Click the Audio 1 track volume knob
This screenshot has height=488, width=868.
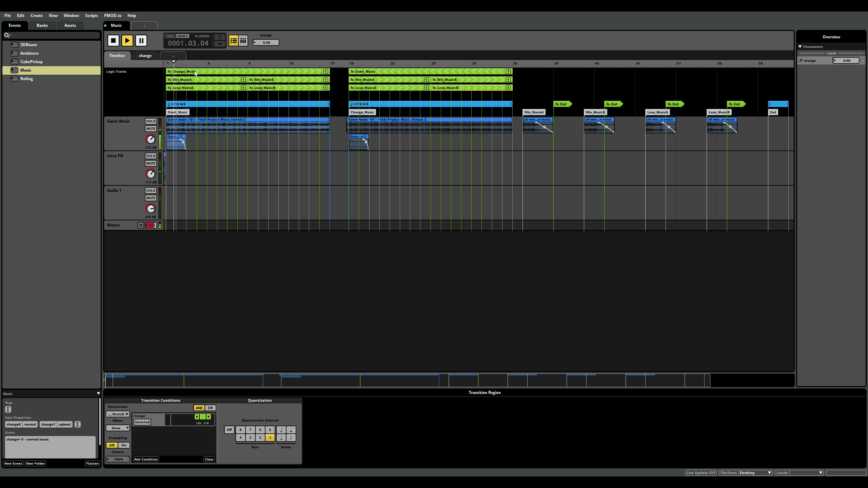tap(150, 208)
